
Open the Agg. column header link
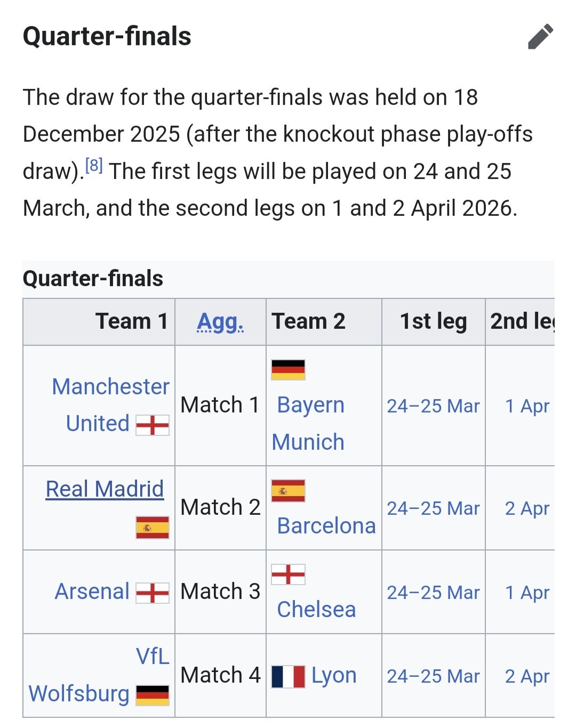(x=220, y=321)
